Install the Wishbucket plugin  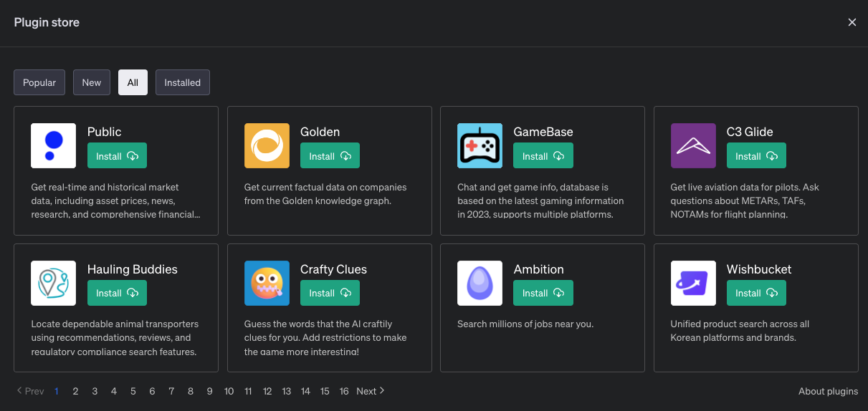pyautogui.click(x=756, y=293)
